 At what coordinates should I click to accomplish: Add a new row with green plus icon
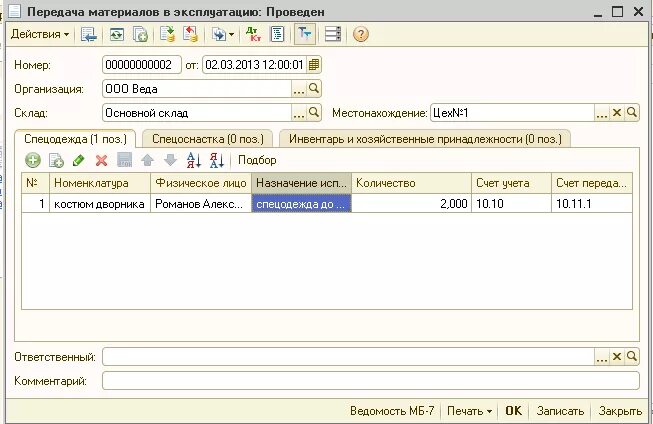click(x=32, y=160)
